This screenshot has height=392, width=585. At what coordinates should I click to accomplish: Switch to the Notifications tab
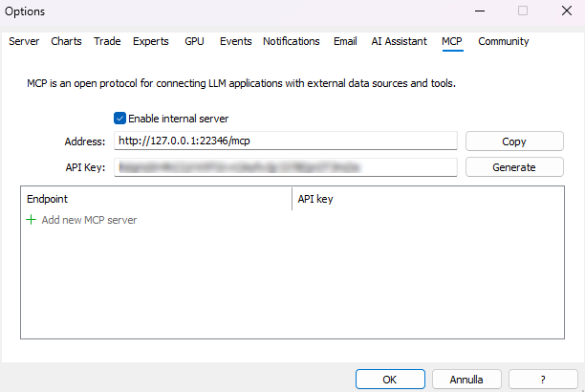(291, 41)
